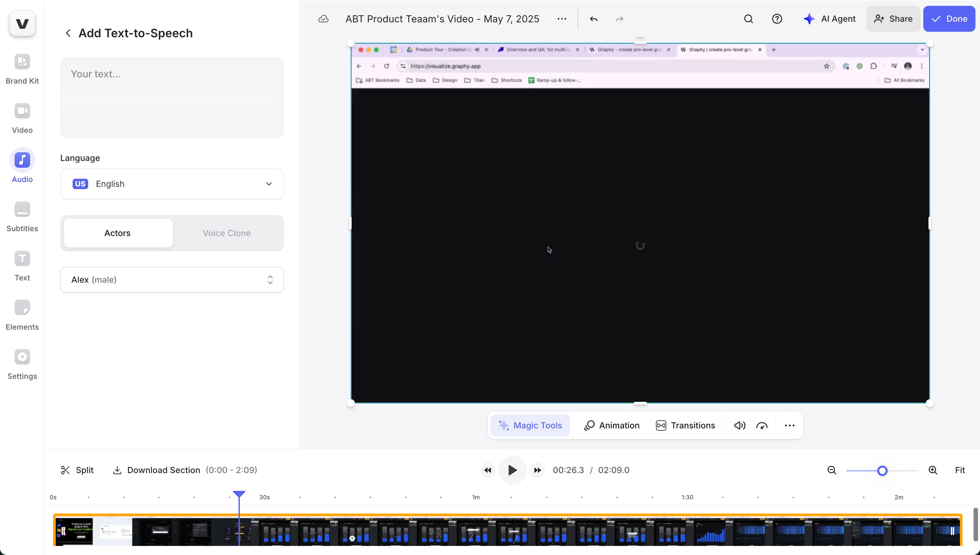Open project options three-dot menu
980x555 pixels.
click(562, 19)
